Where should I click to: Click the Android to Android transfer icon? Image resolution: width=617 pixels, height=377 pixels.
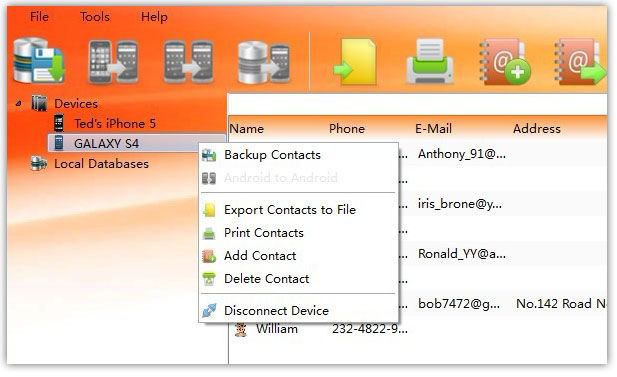188,62
